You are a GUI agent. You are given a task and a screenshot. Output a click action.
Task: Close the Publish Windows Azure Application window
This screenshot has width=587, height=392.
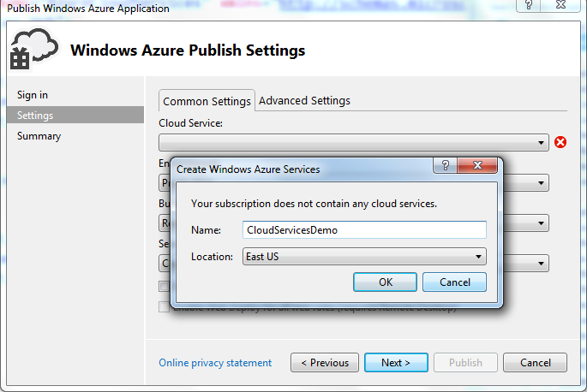[x=560, y=5]
